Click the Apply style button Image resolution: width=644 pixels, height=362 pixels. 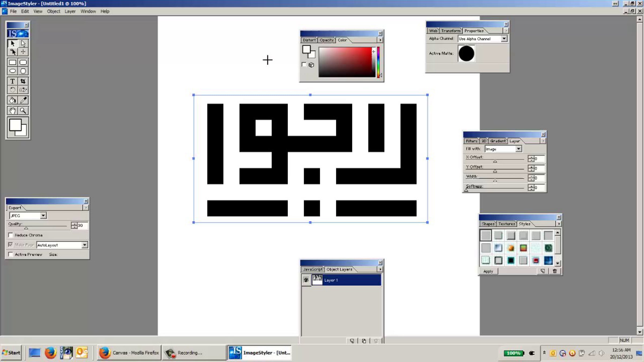point(488,271)
